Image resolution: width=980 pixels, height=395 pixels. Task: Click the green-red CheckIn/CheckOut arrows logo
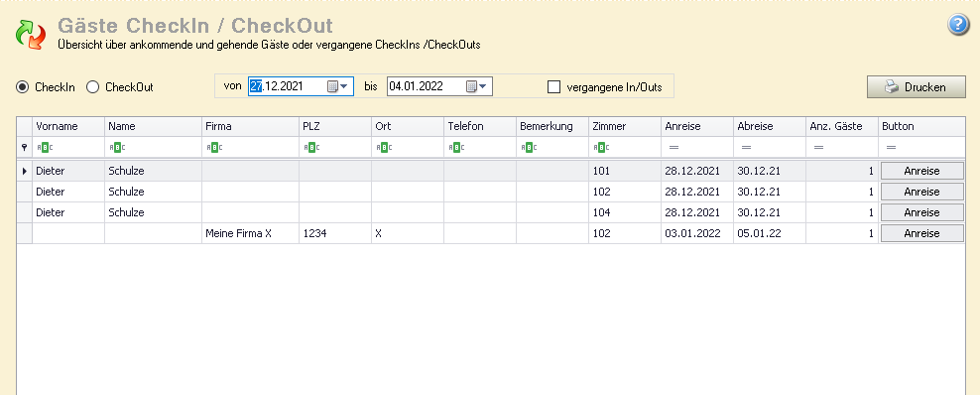coord(31,34)
